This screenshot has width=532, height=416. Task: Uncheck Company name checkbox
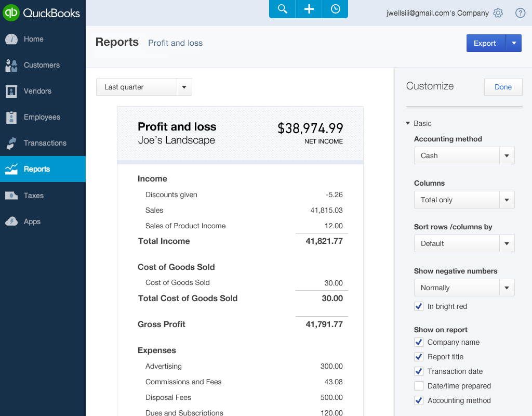coord(419,342)
